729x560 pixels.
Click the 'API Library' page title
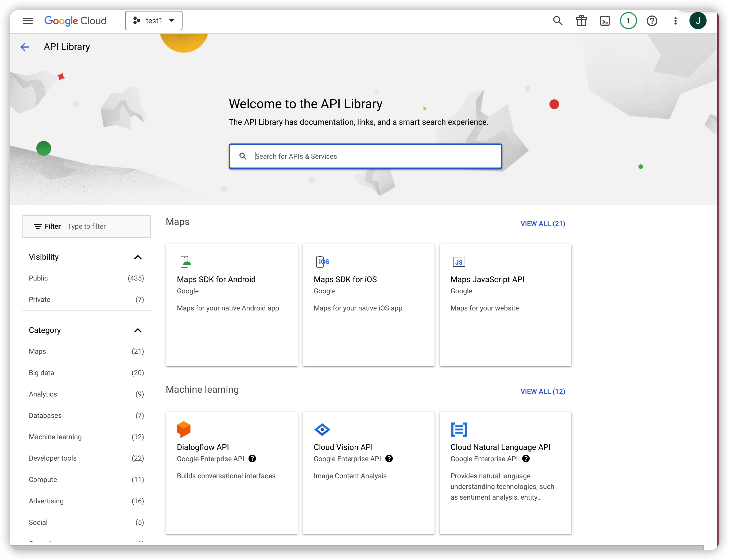pos(67,47)
